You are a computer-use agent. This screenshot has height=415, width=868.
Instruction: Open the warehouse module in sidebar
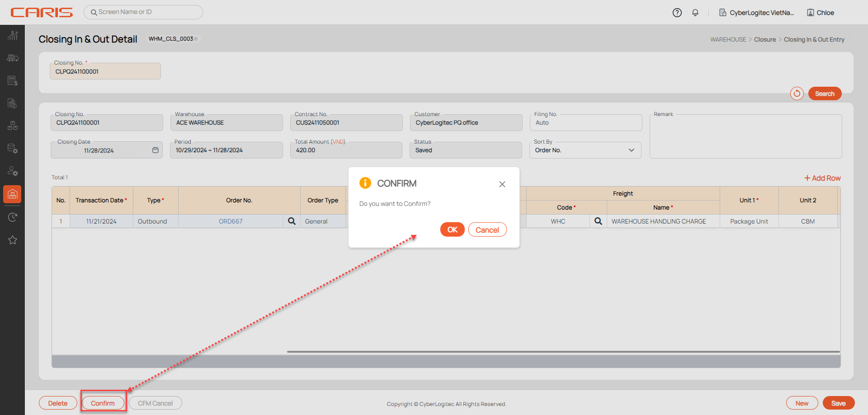coord(13,194)
